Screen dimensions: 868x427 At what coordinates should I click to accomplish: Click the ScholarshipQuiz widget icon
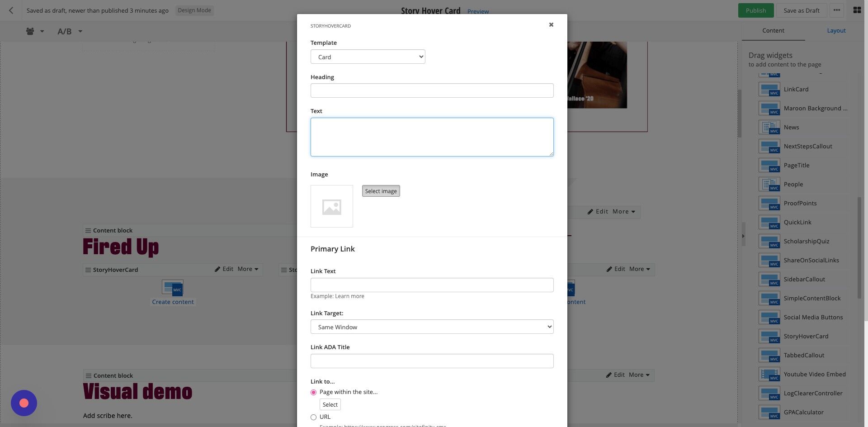coord(769,242)
